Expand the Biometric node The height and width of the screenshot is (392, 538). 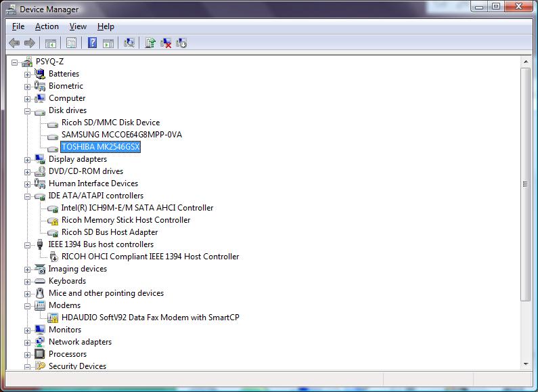tap(28, 87)
